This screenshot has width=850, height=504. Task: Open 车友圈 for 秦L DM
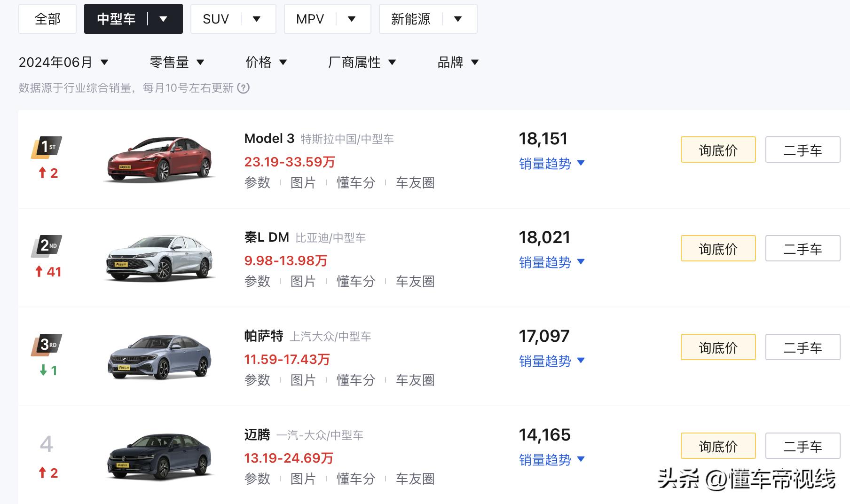[x=415, y=281]
